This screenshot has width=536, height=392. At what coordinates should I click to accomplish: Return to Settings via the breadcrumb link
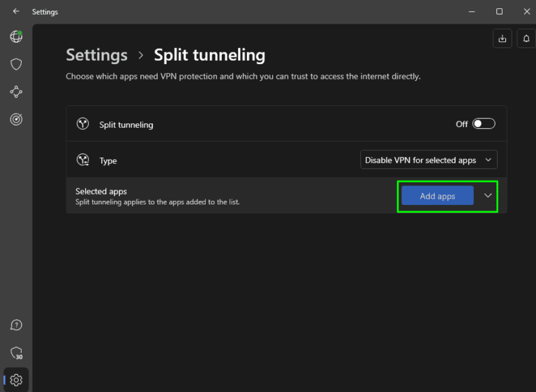[96, 55]
